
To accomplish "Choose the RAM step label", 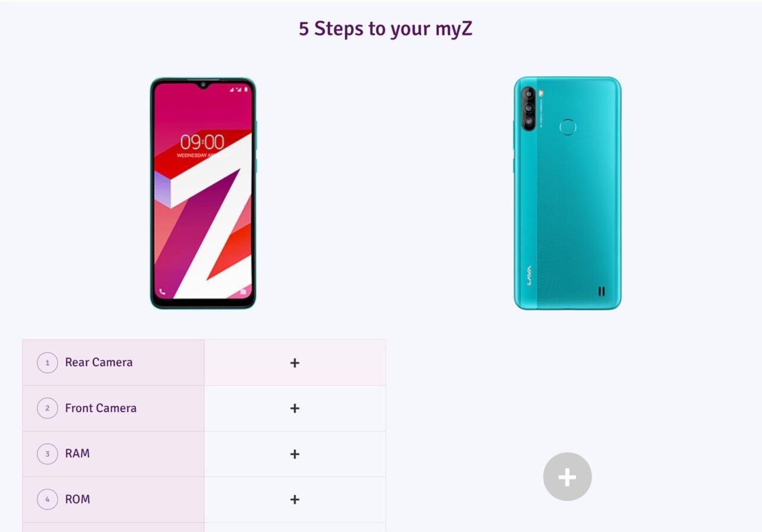I will 78,453.
